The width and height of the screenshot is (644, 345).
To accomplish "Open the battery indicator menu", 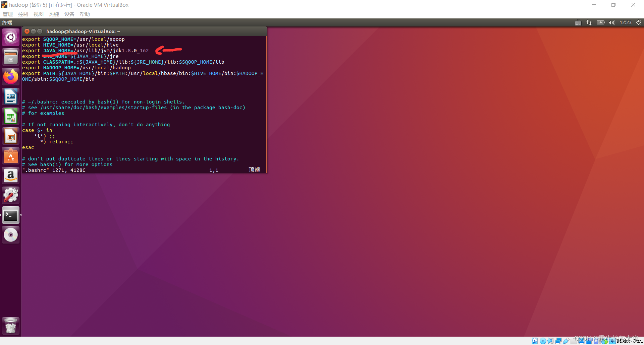I will click(x=600, y=22).
